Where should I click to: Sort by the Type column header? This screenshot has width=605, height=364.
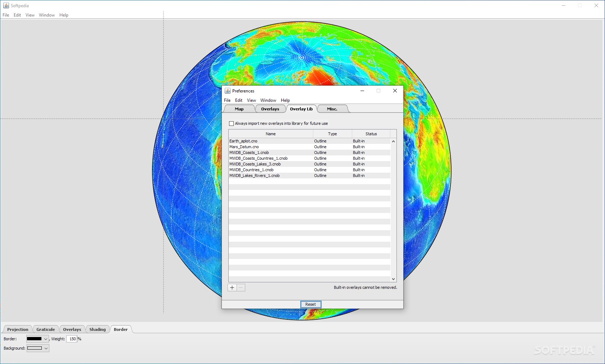pos(332,134)
